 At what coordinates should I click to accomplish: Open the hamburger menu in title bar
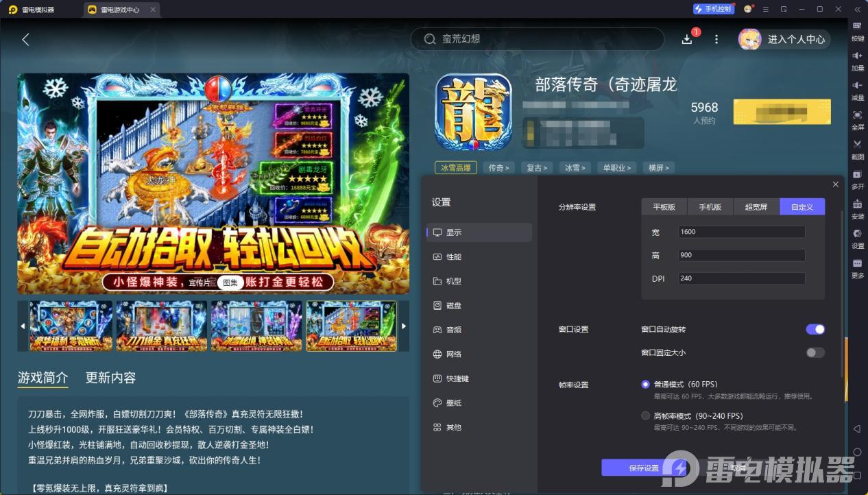pyautogui.click(x=766, y=9)
